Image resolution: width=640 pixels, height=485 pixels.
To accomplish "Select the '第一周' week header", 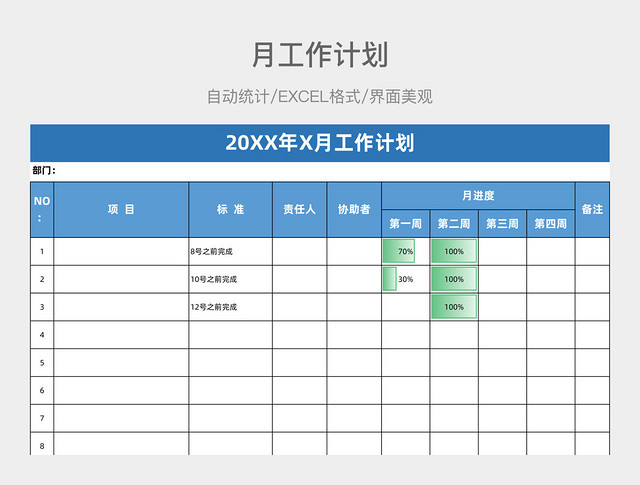I will point(406,224).
